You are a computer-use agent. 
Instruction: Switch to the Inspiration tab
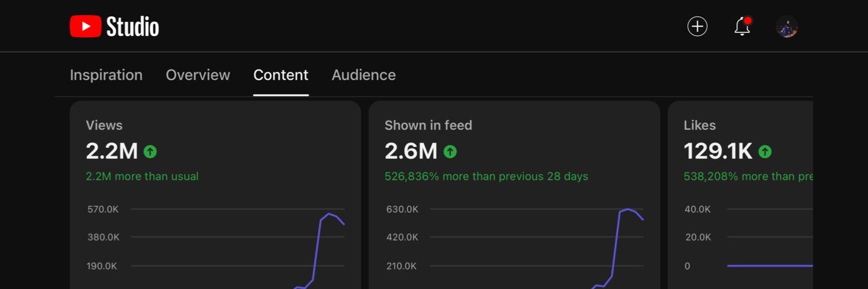point(106,75)
